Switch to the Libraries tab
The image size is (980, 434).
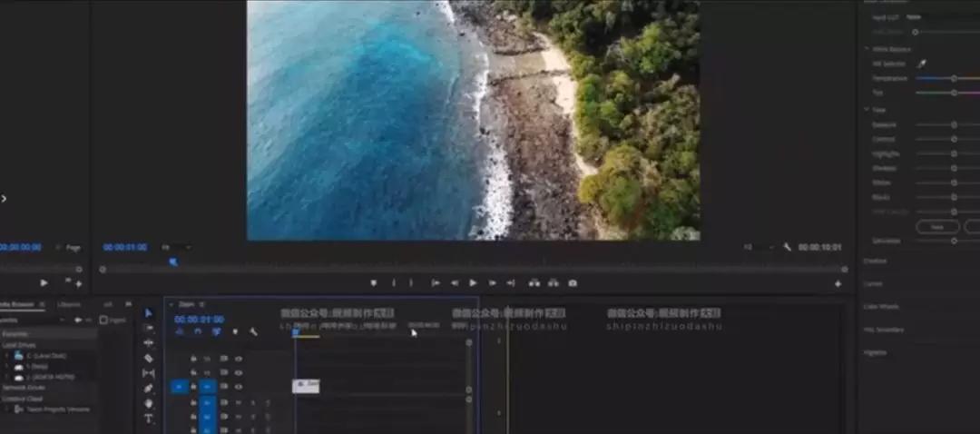coord(69,304)
